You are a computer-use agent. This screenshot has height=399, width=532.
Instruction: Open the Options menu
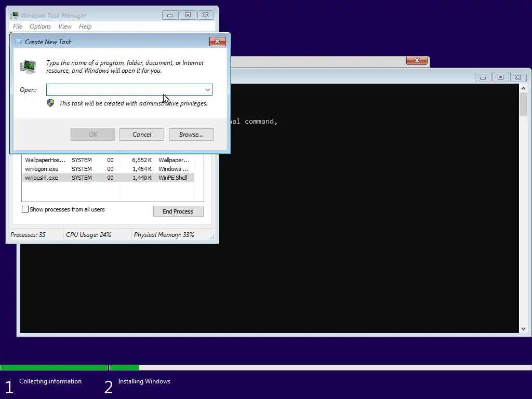click(x=40, y=26)
